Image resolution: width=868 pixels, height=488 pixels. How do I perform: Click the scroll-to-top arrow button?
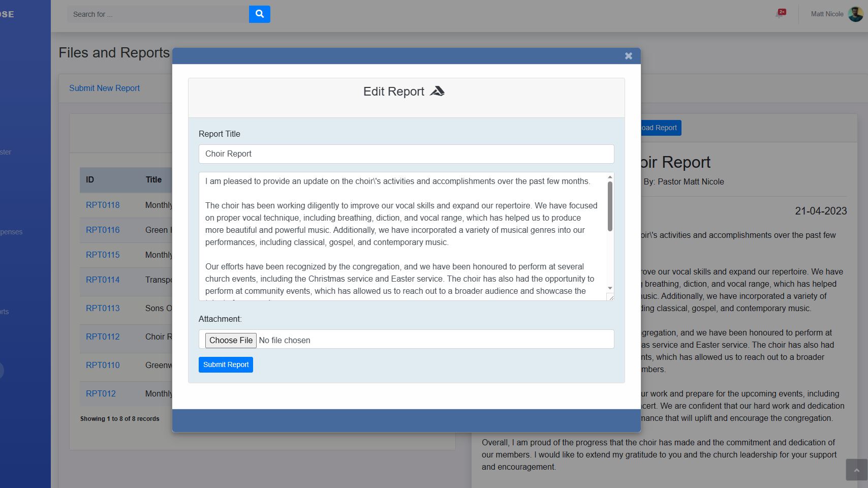pyautogui.click(x=856, y=470)
